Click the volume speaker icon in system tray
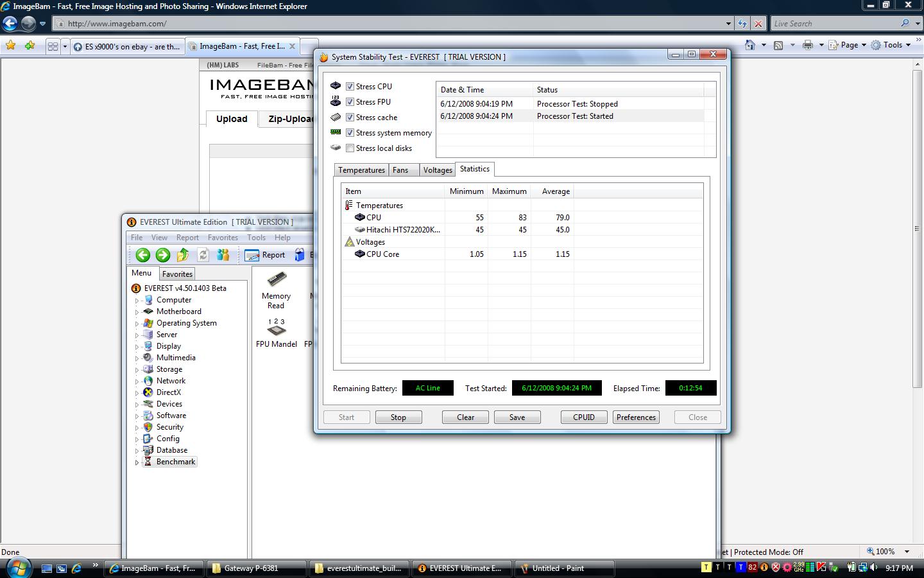 click(874, 568)
